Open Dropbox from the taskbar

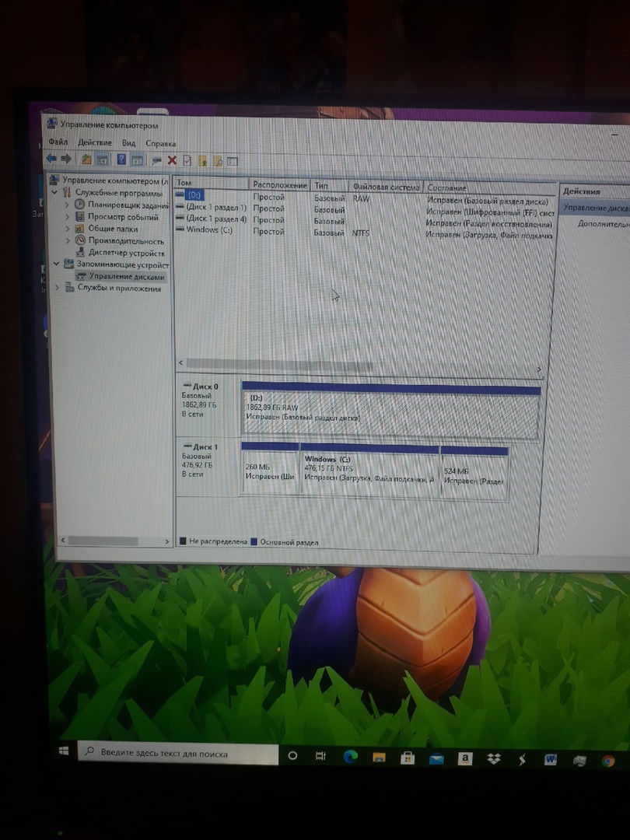pyautogui.click(x=494, y=759)
